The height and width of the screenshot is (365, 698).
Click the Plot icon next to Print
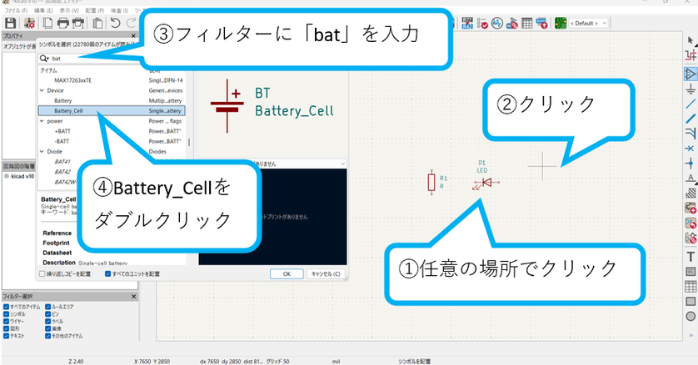(x=78, y=23)
